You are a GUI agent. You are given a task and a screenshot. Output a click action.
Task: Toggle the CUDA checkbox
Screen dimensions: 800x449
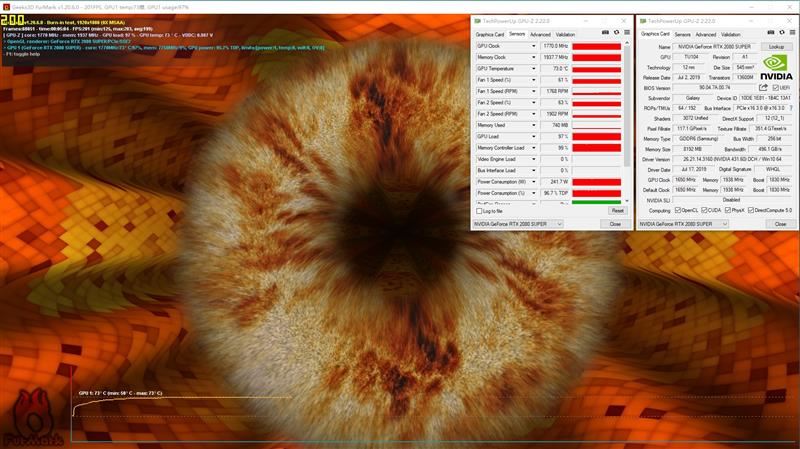click(x=704, y=210)
